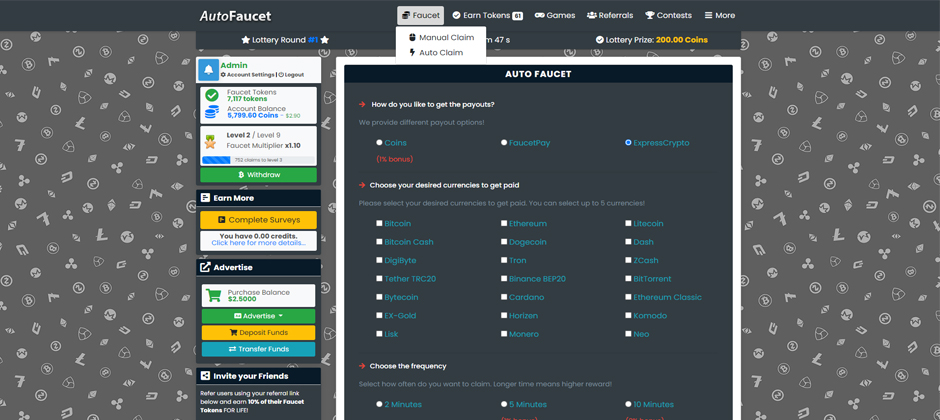Click the Invite your Friends share icon

tap(205, 376)
